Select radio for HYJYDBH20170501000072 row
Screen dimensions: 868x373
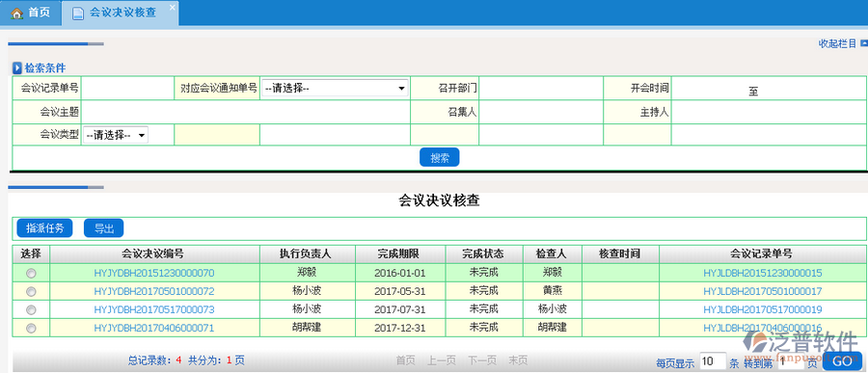31,292
